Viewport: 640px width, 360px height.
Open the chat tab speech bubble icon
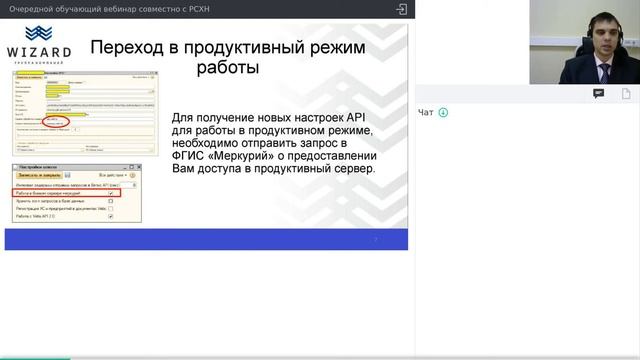click(x=598, y=94)
